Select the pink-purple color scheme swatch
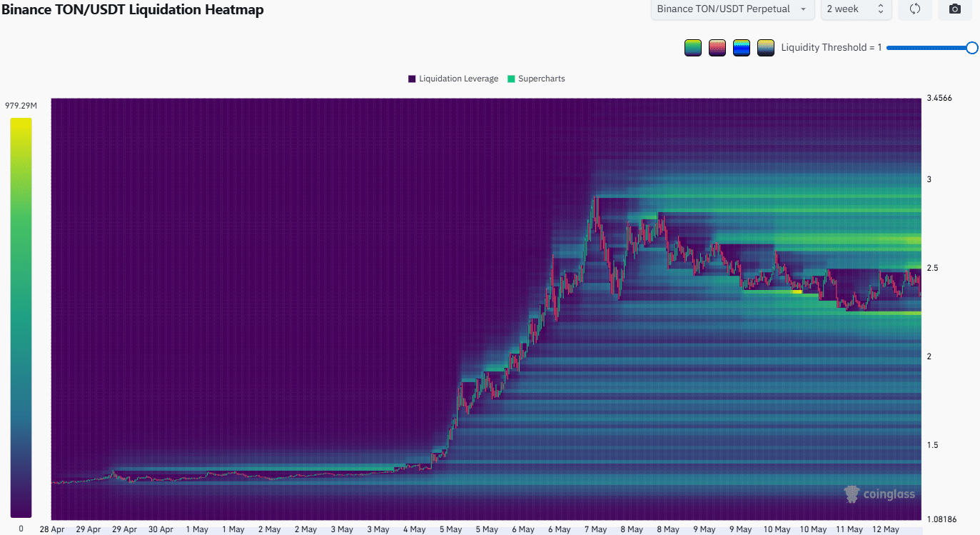The width and height of the screenshot is (980, 535). click(717, 48)
